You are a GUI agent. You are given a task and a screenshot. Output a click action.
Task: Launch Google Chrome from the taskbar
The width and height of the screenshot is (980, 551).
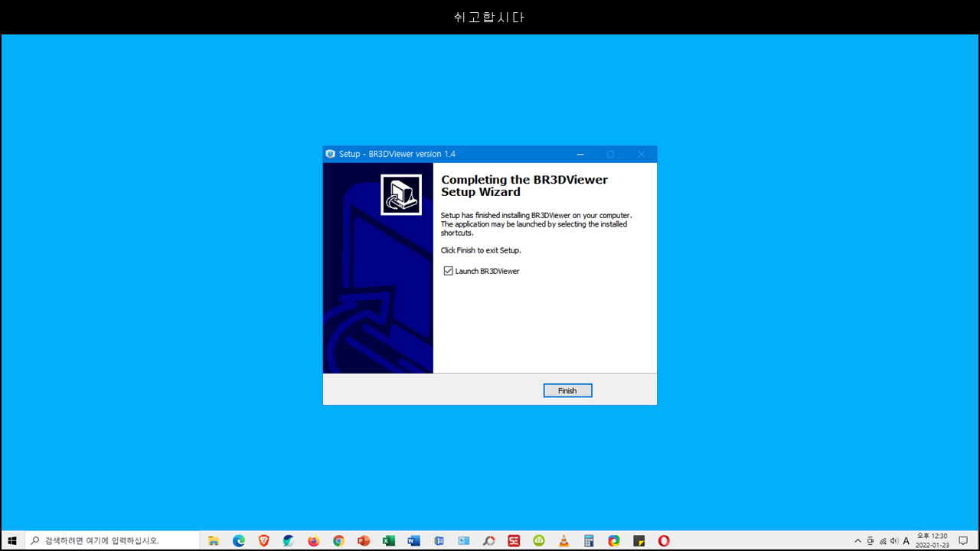338,540
